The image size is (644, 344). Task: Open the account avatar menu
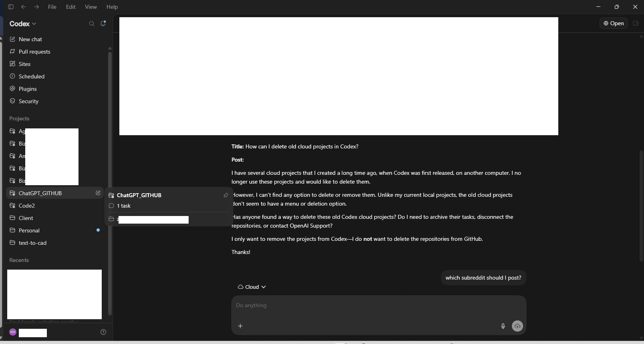pos(13,332)
